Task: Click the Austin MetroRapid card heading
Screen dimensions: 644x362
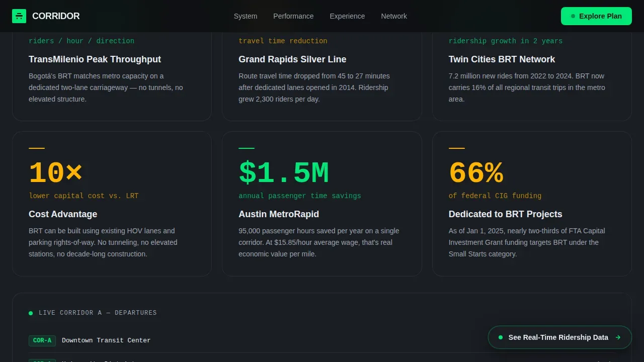Action: click(279, 214)
